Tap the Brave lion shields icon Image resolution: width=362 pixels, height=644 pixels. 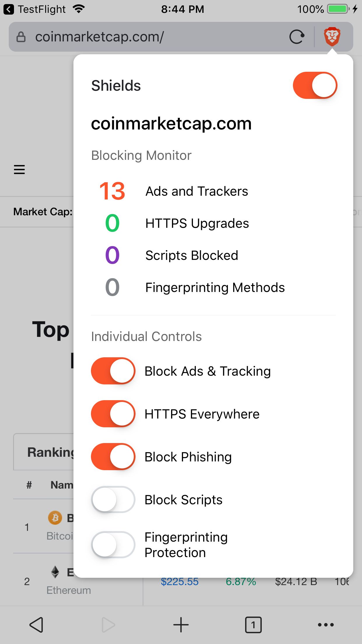[332, 37]
